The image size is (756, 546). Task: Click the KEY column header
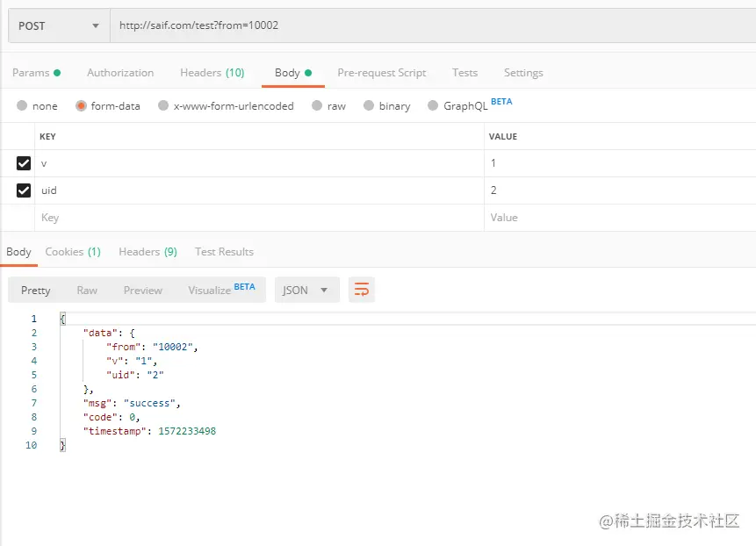click(47, 136)
